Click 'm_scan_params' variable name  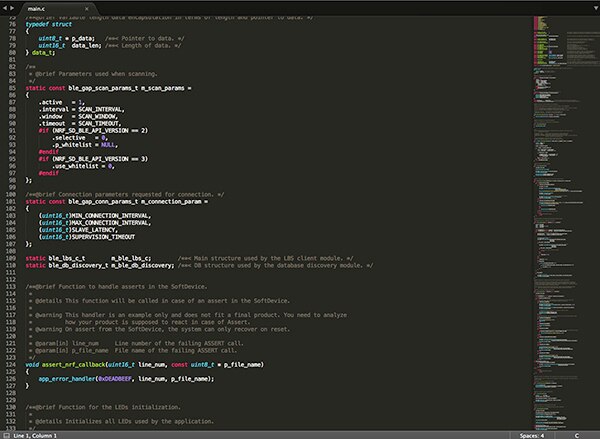pyautogui.click(x=163, y=88)
